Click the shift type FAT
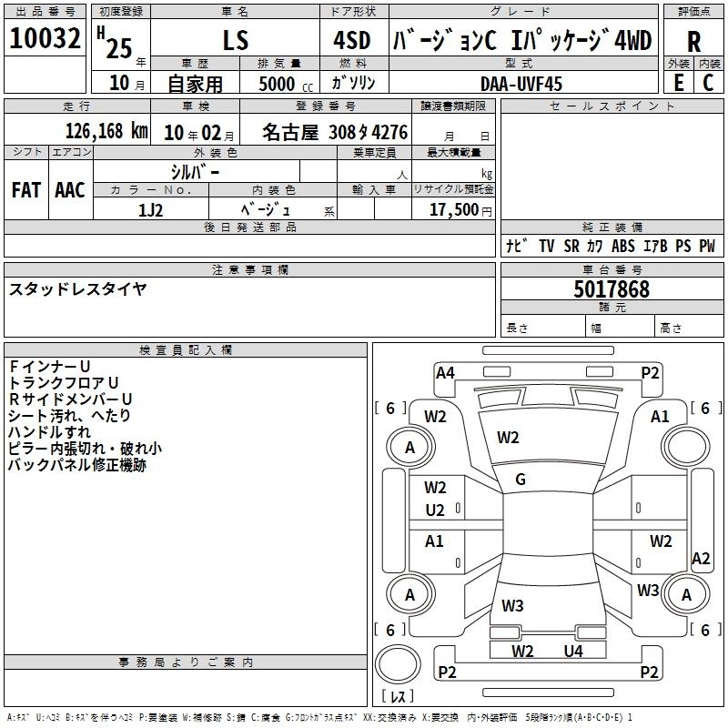 [x=26, y=190]
